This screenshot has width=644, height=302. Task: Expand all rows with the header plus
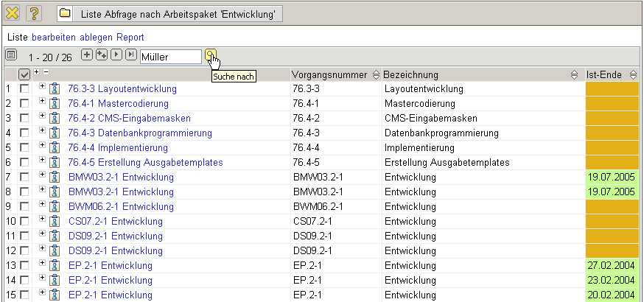(x=37, y=71)
